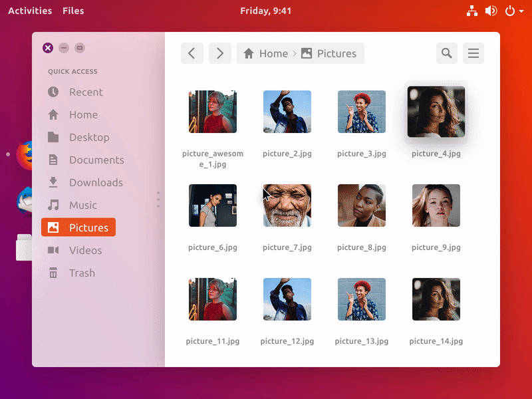Click Pictures in the path bar
This screenshot has width=532, height=399.
(329, 54)
